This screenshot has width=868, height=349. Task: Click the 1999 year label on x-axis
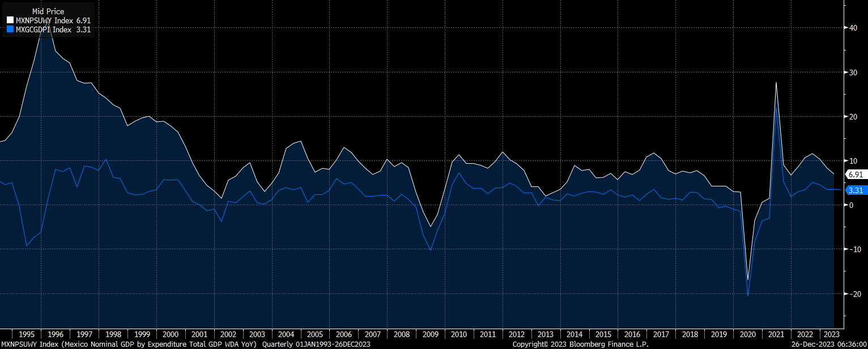click(x=142, y=334)
